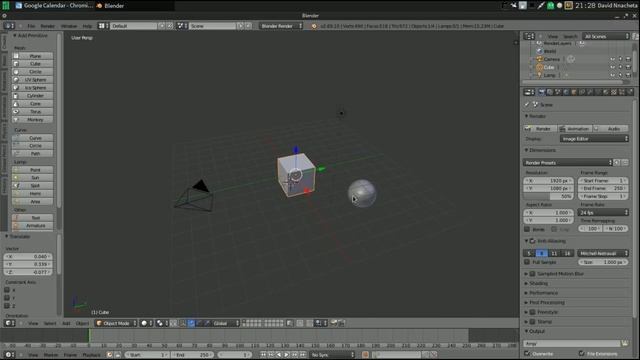
Task: Open the Render menu in header
Action: point(47,26)
